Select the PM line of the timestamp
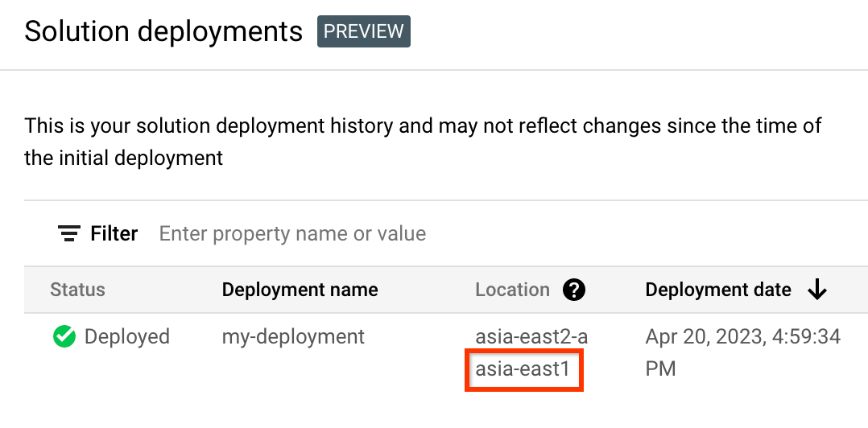 pos(663,369)
